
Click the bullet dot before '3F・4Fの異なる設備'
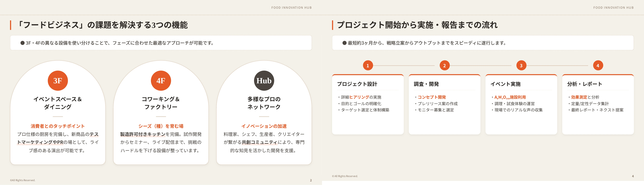(x=22, y=43)
